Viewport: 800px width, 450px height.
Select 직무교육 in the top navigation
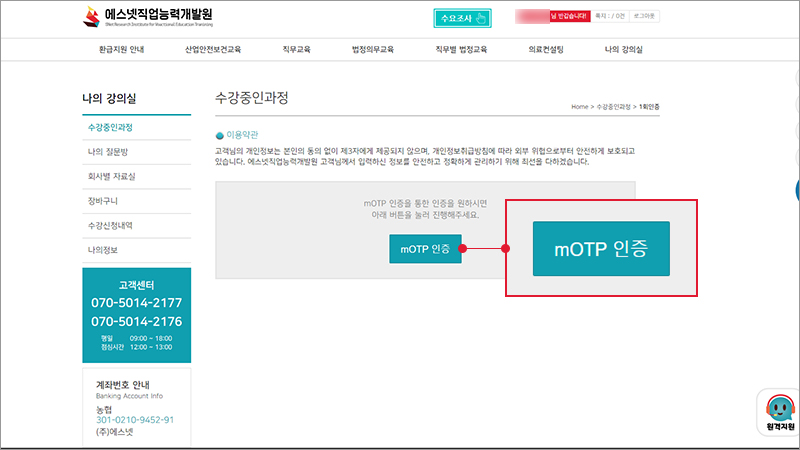point(296,49)
